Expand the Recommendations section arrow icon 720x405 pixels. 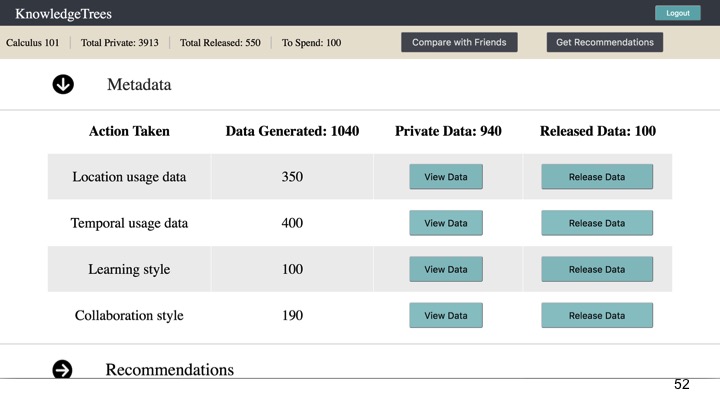(62, 370)
